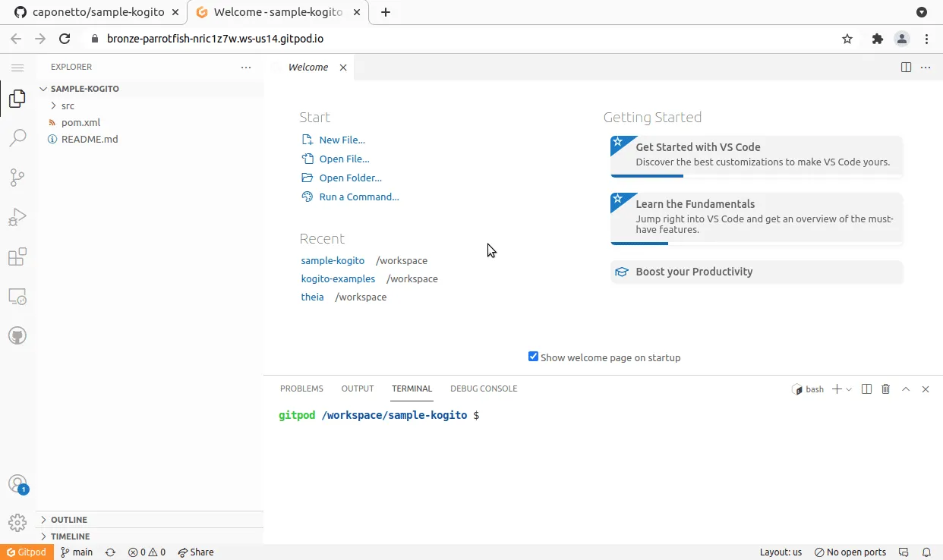Click No open ports in status bar
This screenshot has width=943, height=560.
click(x=850, y=552)
